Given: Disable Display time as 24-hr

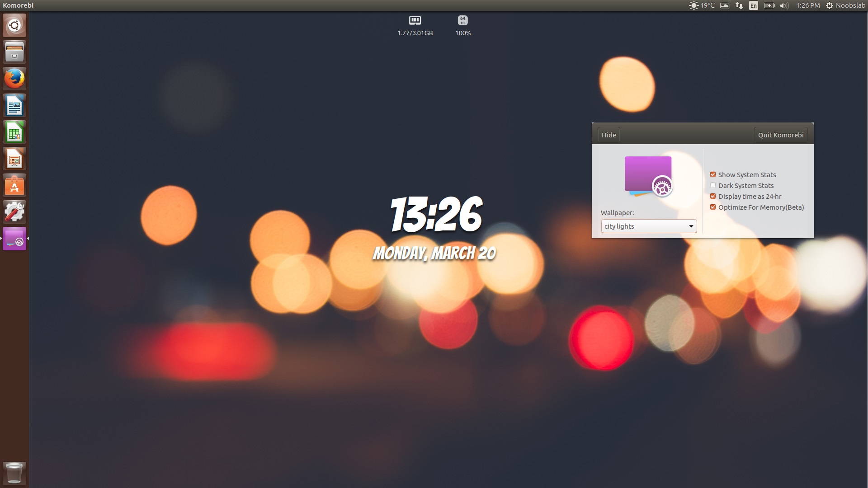Looking at the screenshot, I should tap(713, 196).
